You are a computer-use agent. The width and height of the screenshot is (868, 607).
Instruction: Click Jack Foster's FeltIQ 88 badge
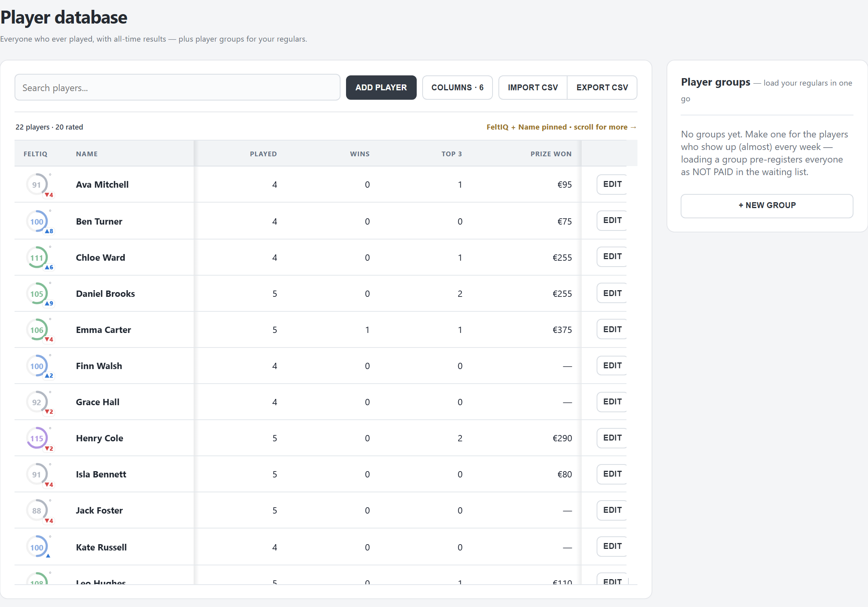click(37, 510)
